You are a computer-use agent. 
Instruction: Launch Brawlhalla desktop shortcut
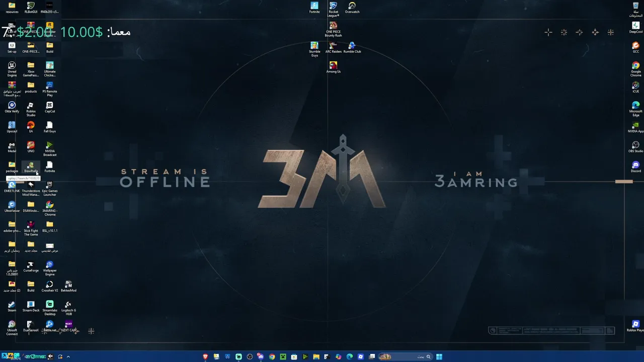click(x=31, y=167)
